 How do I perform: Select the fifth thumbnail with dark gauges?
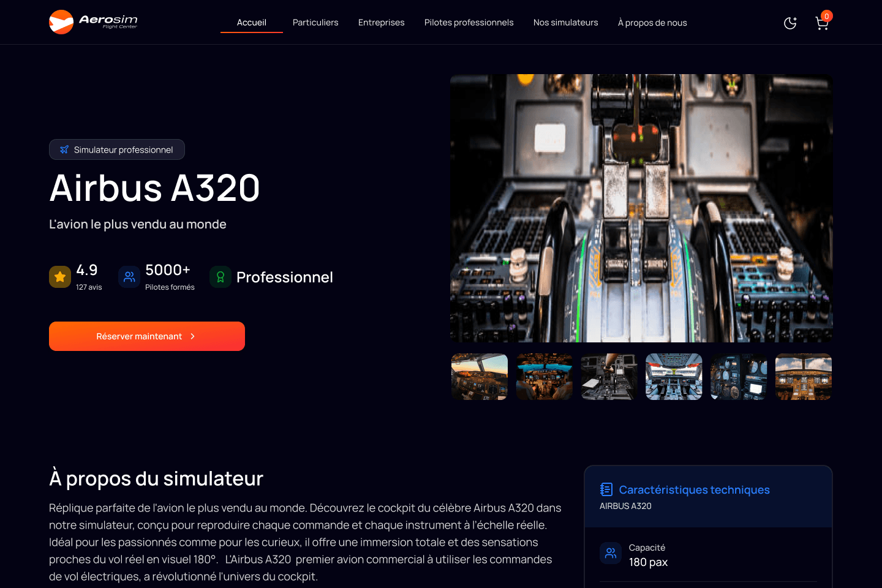coord(739,377)
